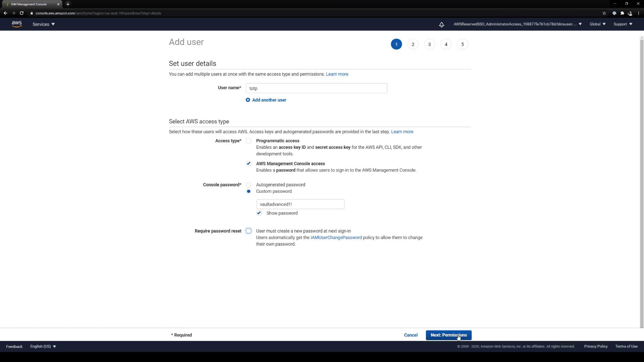Click the plus icon for Add another user

[x=248, y=100]
